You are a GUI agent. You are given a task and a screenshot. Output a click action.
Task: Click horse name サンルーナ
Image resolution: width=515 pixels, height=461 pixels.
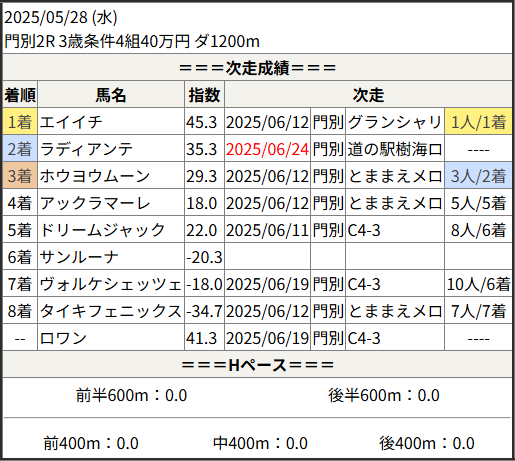coord(79,257)
